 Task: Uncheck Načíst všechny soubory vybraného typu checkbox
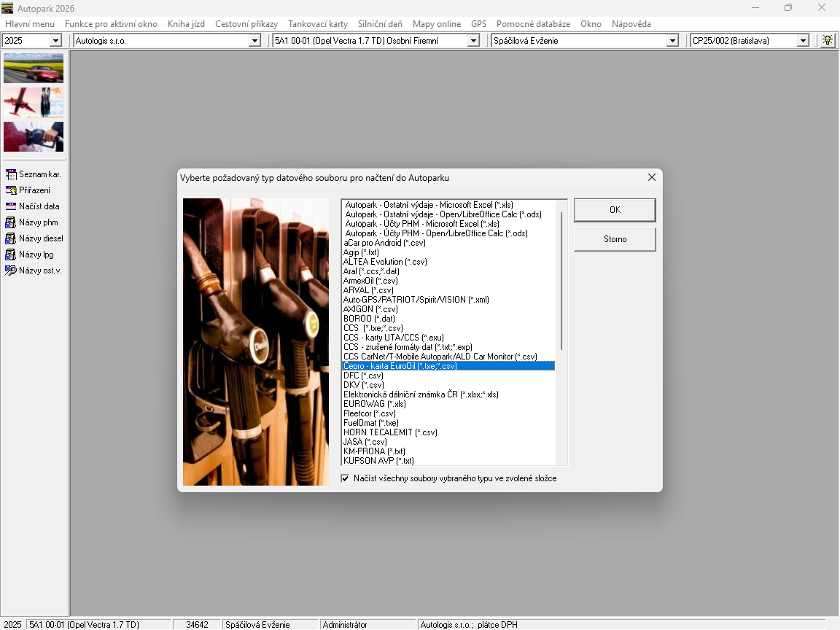click(x=346, y=478)
